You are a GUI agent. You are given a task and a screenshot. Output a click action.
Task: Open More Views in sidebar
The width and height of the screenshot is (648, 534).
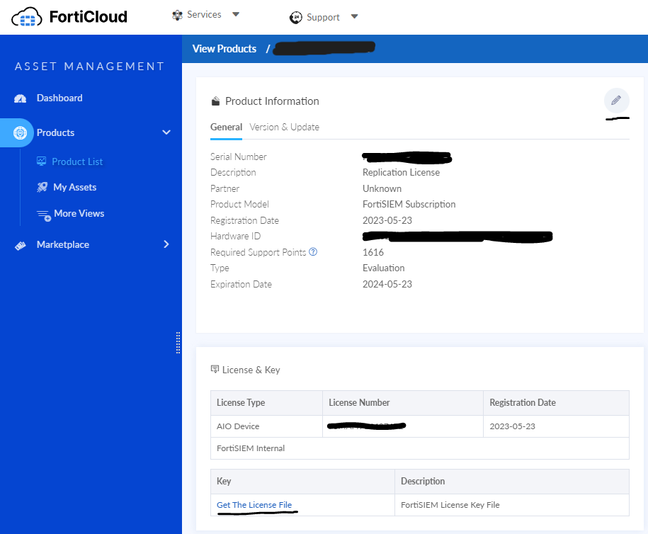click(x=78, y=213)
